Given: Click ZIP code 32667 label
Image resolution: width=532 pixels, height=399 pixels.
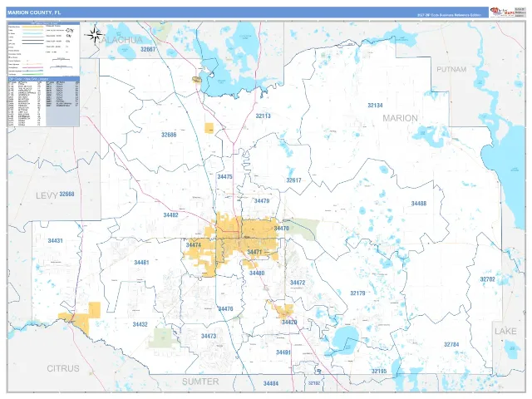Looking at the screenshot, I should [x=148, y=49].
